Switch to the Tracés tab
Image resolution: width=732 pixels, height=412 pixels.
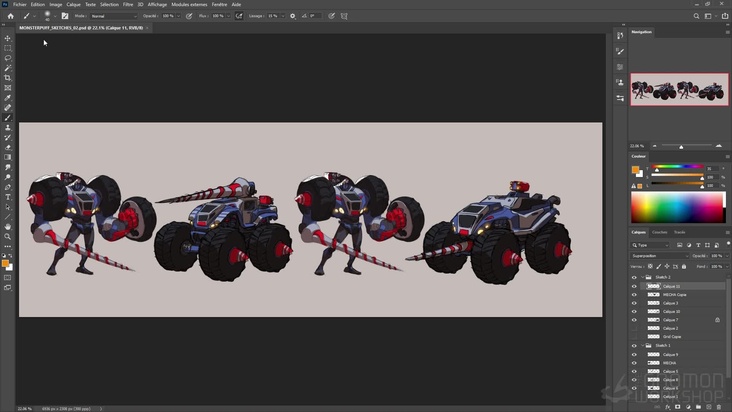(680, 232)
